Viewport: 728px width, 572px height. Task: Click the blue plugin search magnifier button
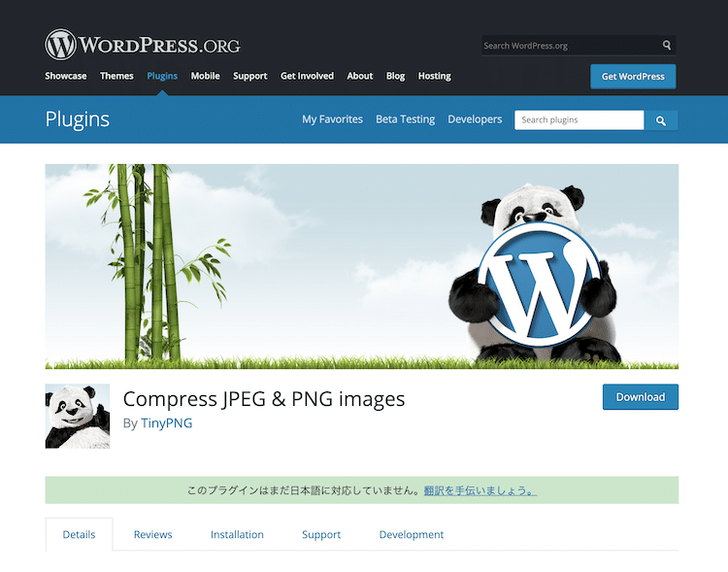661,120
